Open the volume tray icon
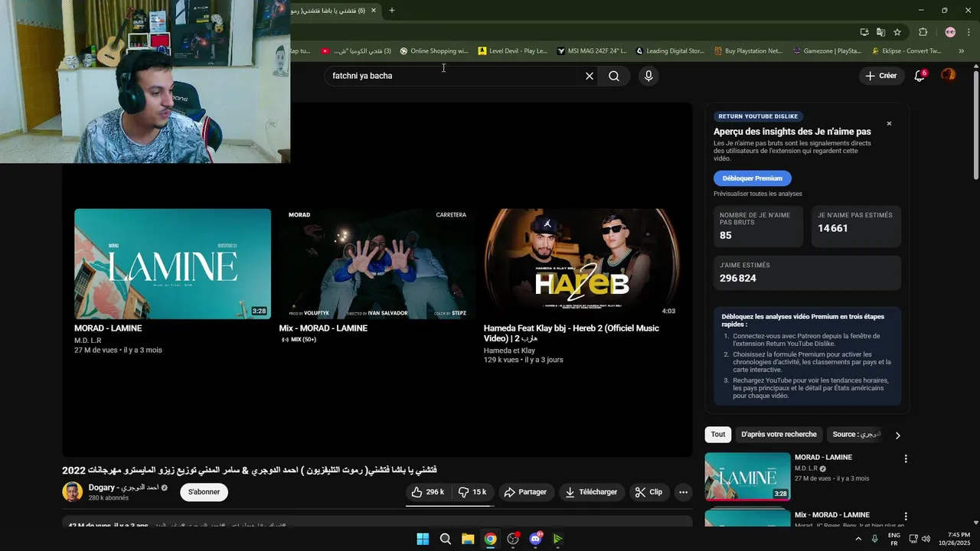Screen dimensions: 980x551 point(926,539)
